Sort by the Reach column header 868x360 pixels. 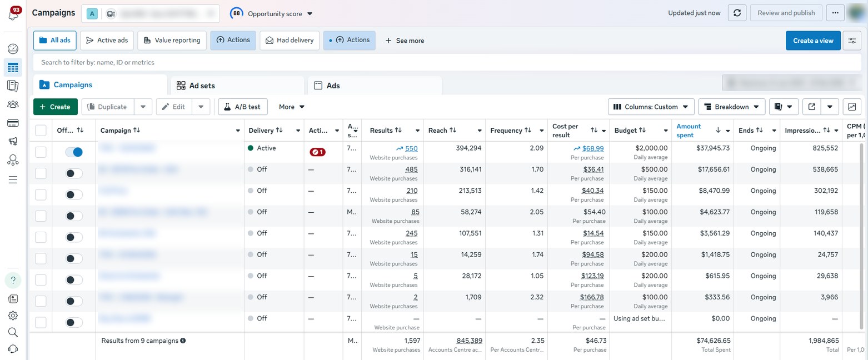[437, 131]
